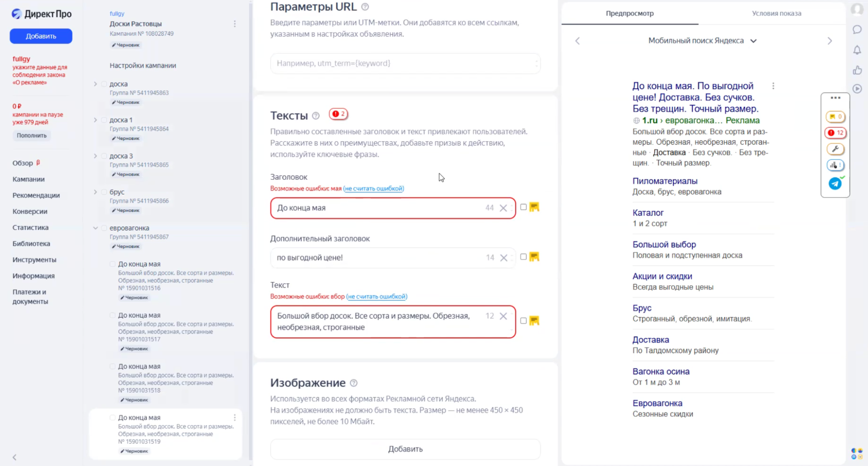
Task: Switch to the Предпросмотр tab
Action: [x=630, y=13]
